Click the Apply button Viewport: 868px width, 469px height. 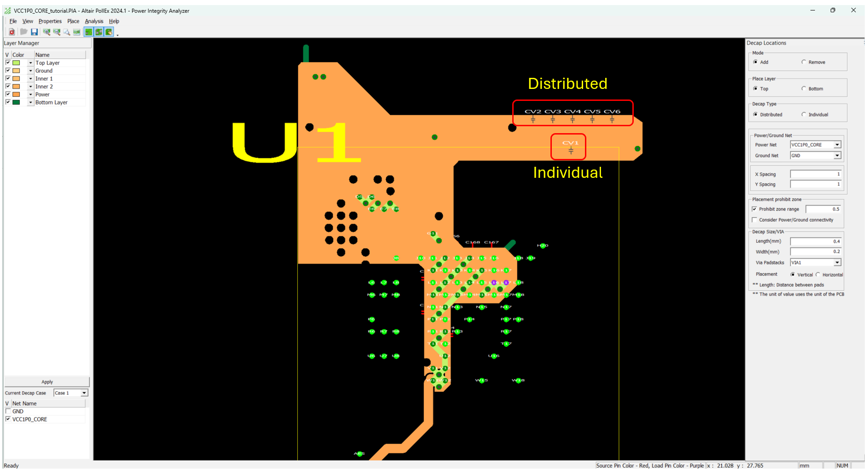pos(47,382)
